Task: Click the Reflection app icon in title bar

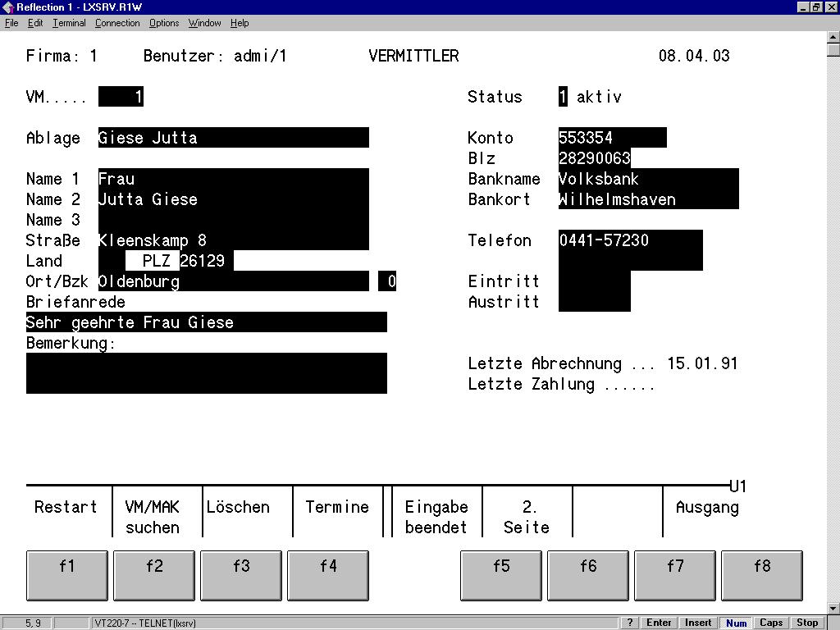Action: coord(8,7)
